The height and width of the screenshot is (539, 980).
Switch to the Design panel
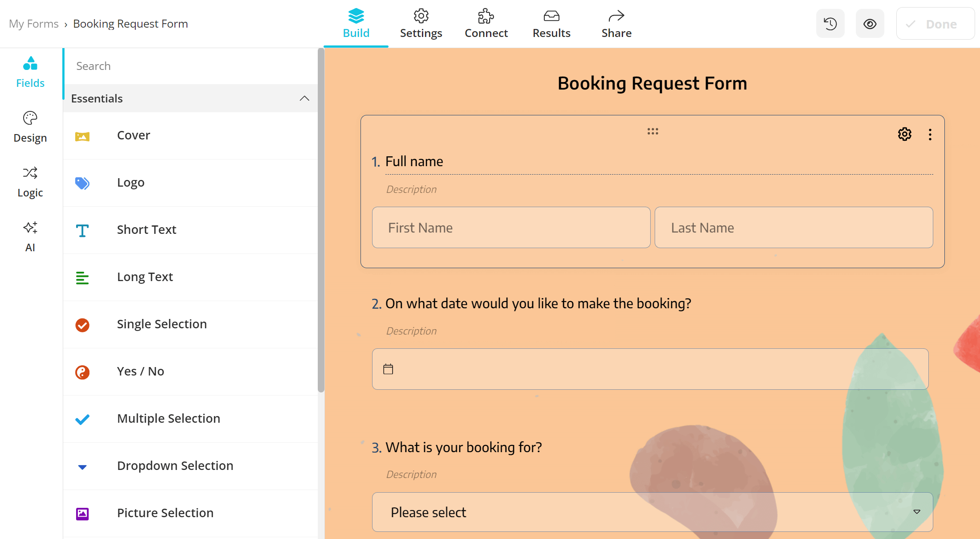point(31,126)
